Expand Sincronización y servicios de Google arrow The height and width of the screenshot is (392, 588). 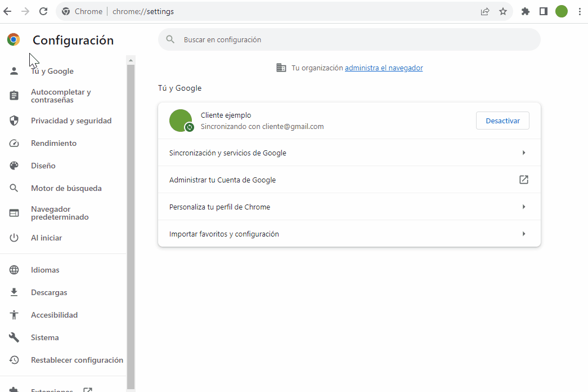pos(523,153)
